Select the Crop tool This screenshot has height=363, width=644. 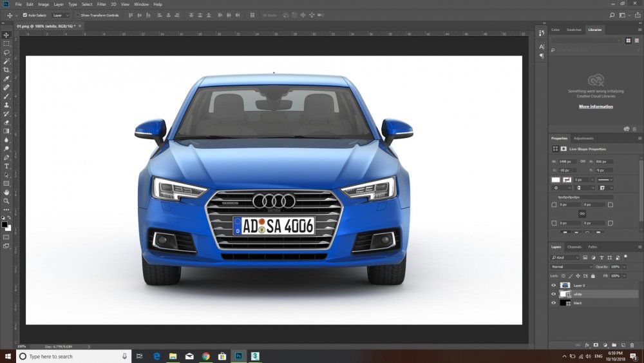click(6, 70)
